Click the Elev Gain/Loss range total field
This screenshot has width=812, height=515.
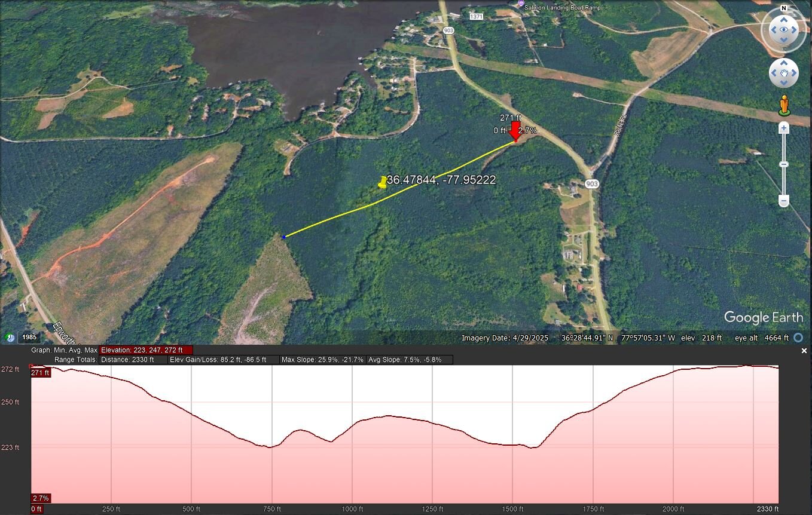[x=223, y=360]
